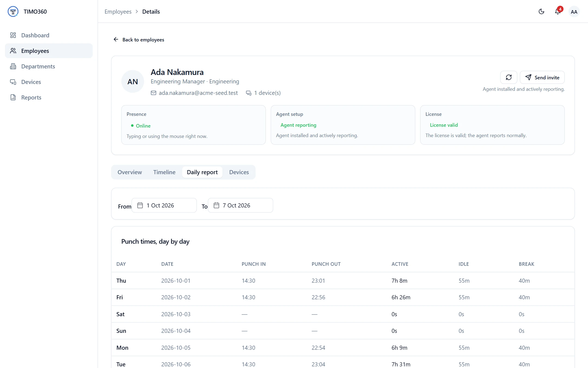Click the IDLE column header
Screen dimensions: 588x368
click(464, 264)
